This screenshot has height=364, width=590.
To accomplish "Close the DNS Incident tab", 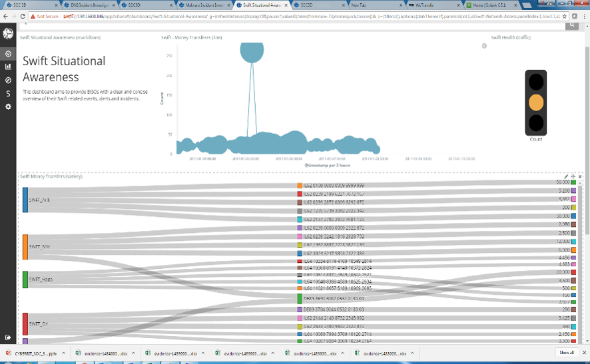I will [113, 5].
